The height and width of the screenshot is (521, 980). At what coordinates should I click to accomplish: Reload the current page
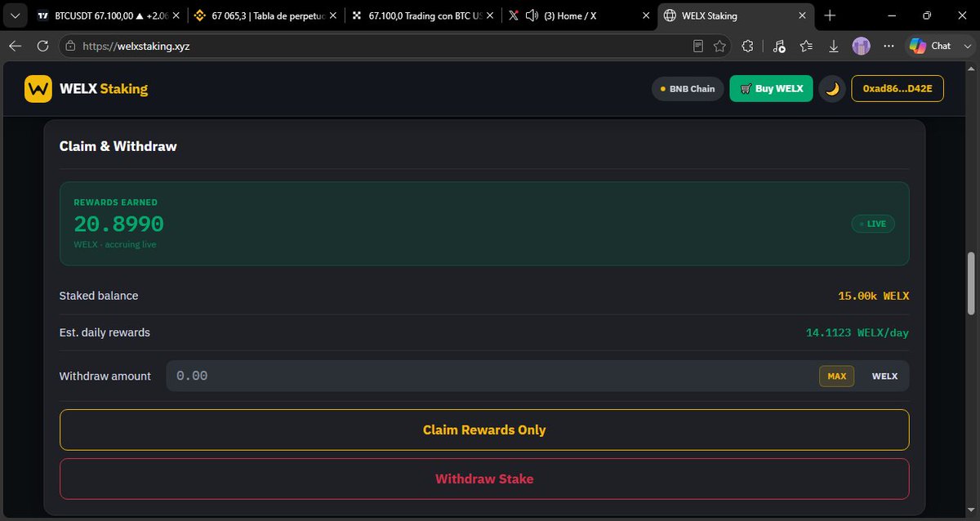click(x=42, y=47)
